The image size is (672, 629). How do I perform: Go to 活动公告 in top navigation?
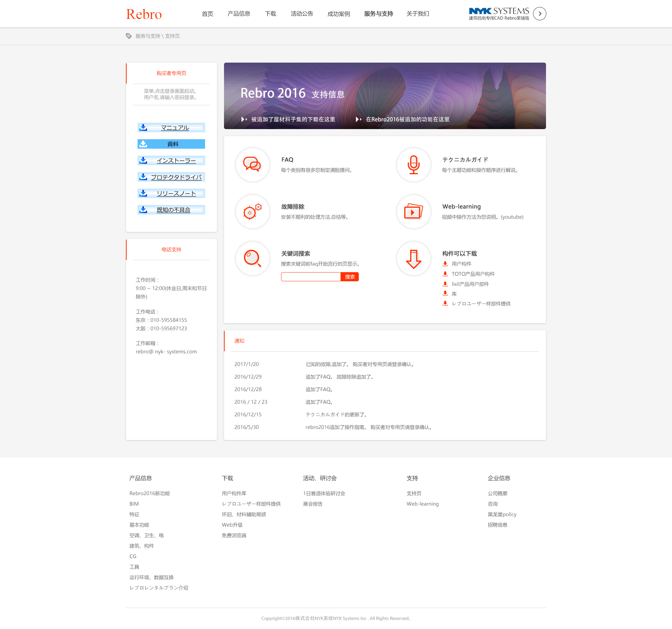click(302, 14)
